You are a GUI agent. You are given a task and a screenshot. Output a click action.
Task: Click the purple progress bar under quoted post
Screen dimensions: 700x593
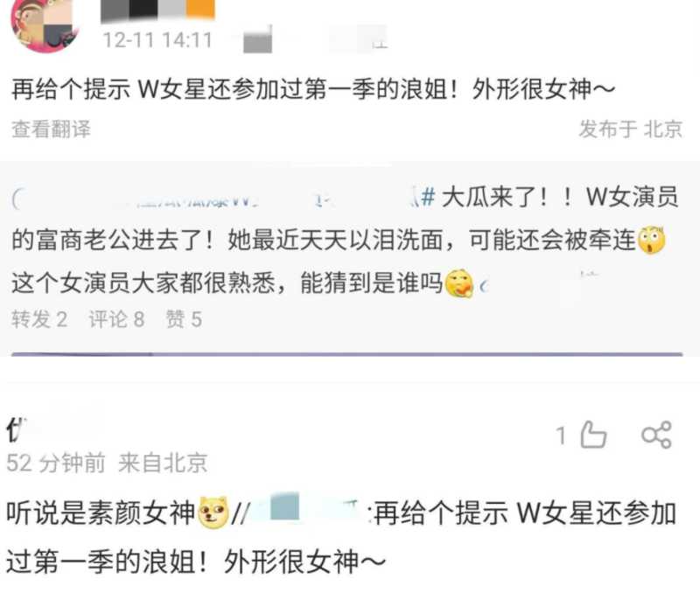pyautogui.click(x=346, y=354)
